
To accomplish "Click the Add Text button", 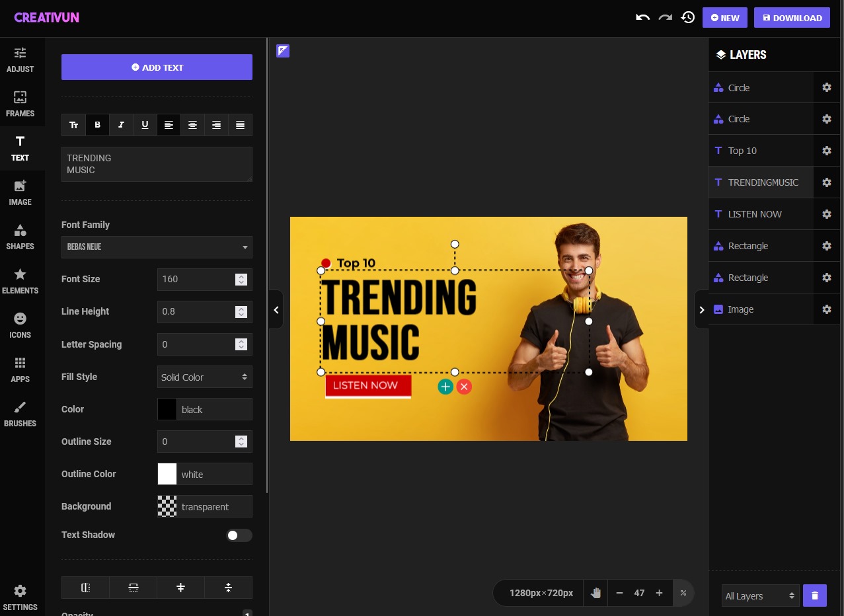I will click(x=157, y=67).
